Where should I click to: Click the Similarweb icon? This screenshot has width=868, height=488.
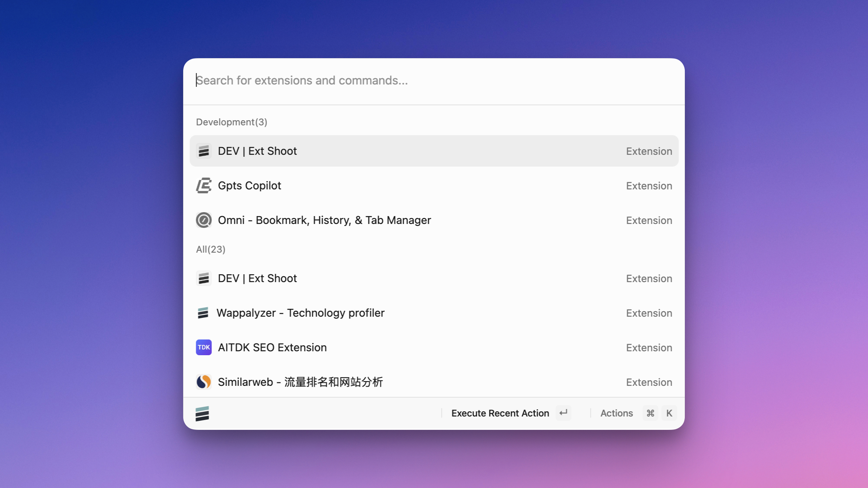pos(204,382)
